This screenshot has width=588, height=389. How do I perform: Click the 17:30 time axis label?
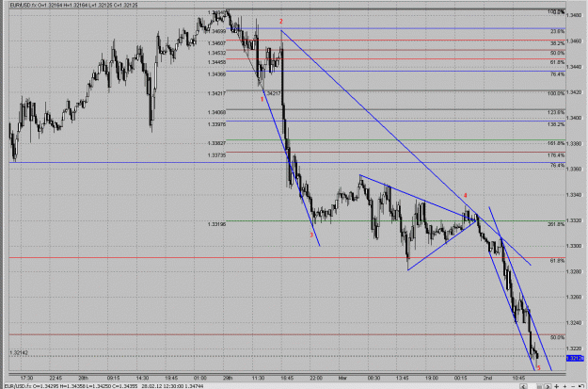26,378
